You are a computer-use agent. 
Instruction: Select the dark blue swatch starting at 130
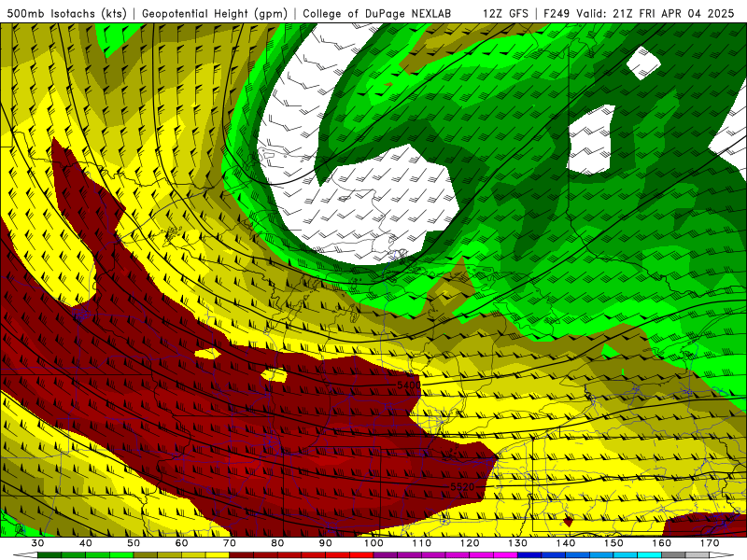click(529, 555)
